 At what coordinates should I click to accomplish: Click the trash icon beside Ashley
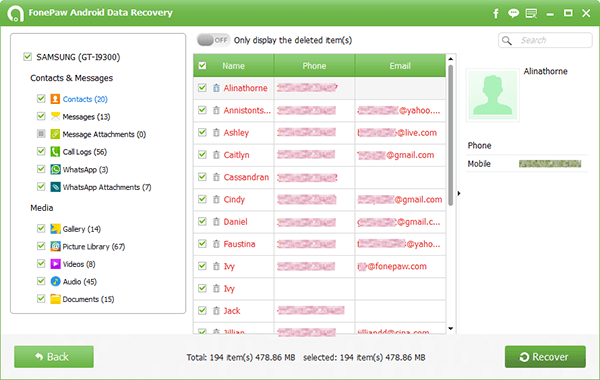(216, 132)
